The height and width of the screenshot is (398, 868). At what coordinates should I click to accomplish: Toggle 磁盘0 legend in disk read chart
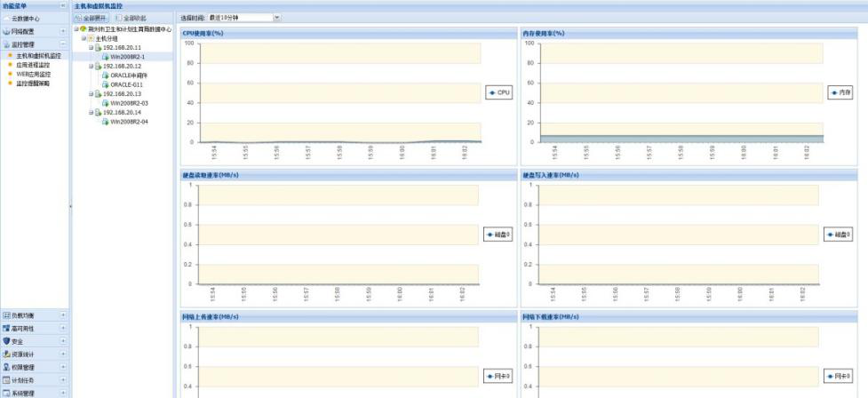(x=498, y=235)
